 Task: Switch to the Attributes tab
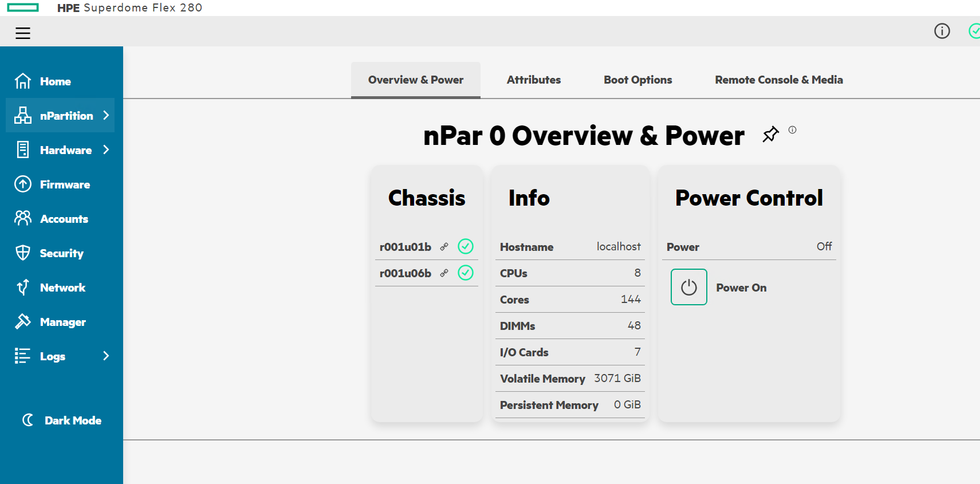coord(534,80)
